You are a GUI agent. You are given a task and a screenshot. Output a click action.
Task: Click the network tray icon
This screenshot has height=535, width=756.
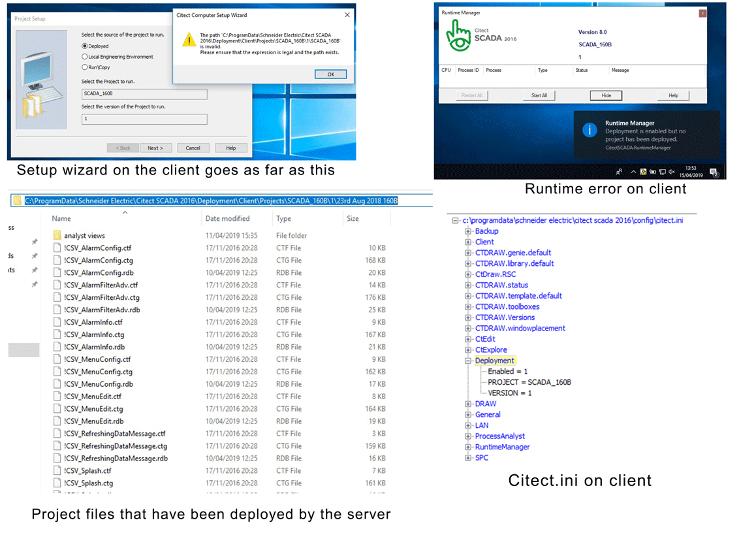[663, 172]
